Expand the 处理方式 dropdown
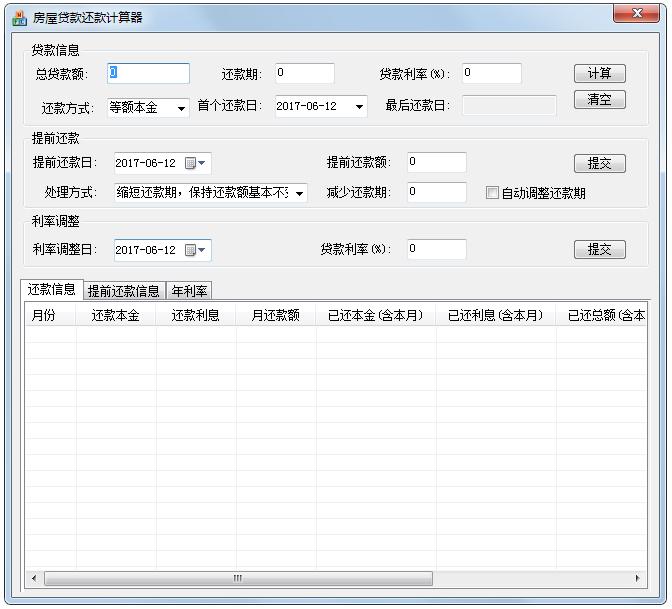672x609 pixels. pos(299,193)
